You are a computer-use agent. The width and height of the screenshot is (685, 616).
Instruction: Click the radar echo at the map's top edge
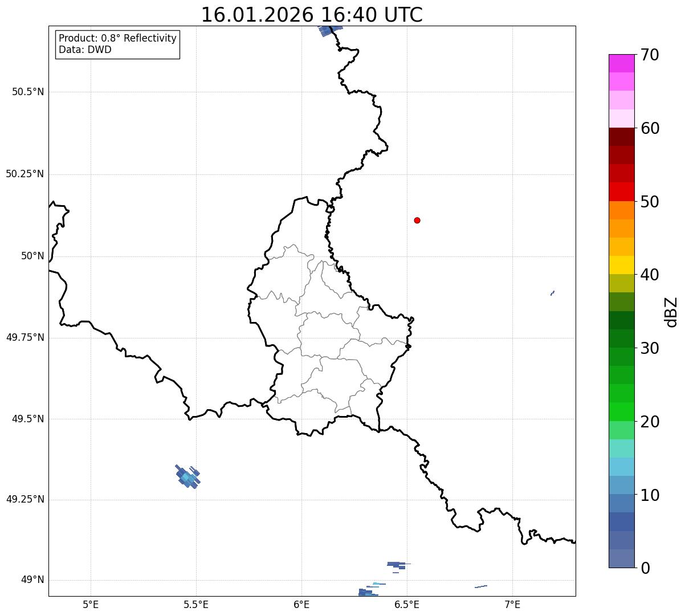pos(331,31)
